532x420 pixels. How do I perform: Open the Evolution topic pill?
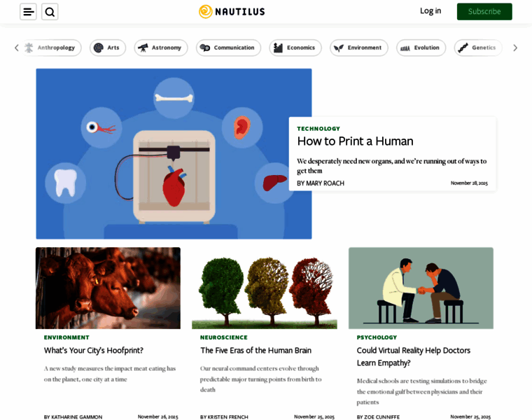coord(421,48)
